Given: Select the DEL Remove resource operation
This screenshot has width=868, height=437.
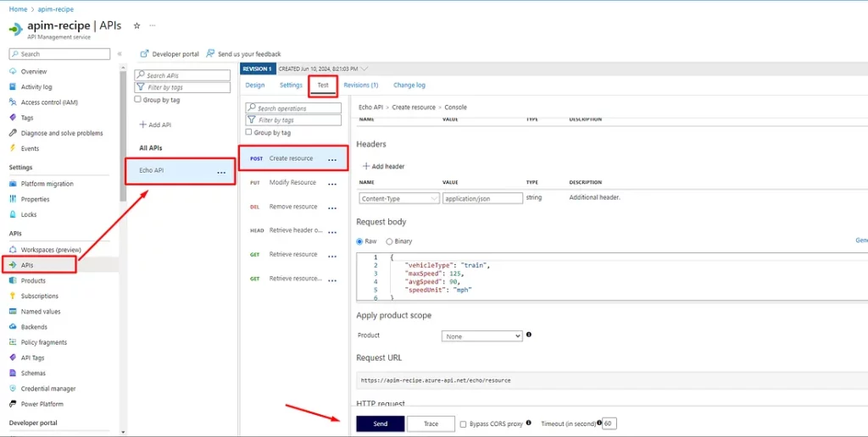Looking at the screenshot, I should point(293,207).
